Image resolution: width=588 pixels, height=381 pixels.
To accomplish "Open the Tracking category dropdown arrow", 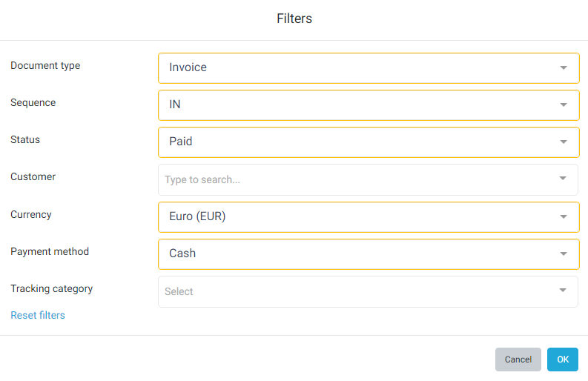I will pos(564,291).
